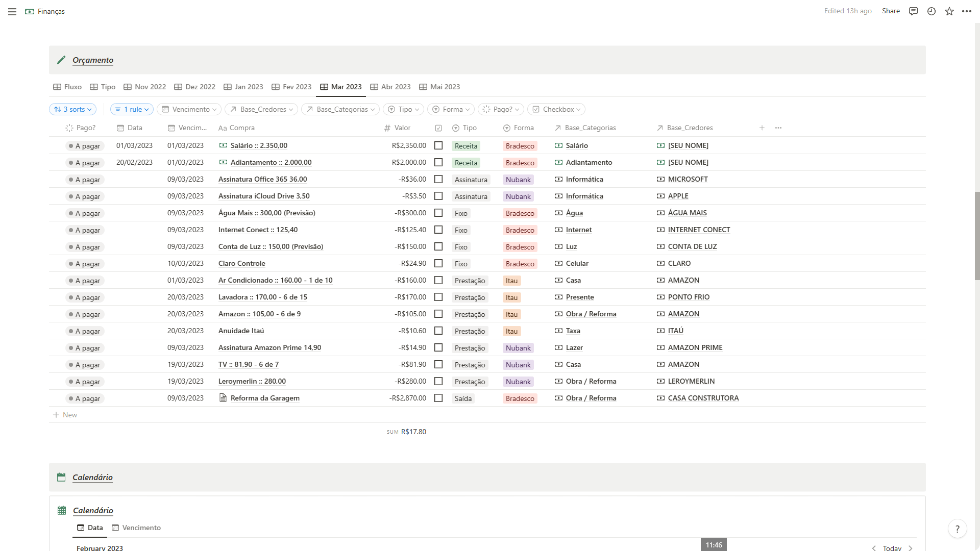This screenshot has height=551, width=980.
Task: Open the Calendário database title link
Action: coord(93,510)
